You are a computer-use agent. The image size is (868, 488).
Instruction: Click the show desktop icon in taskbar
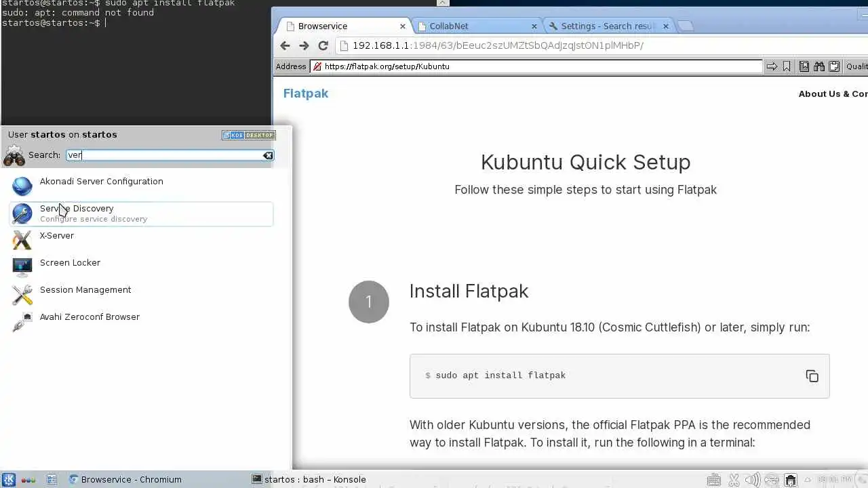(x=52, y=480)
